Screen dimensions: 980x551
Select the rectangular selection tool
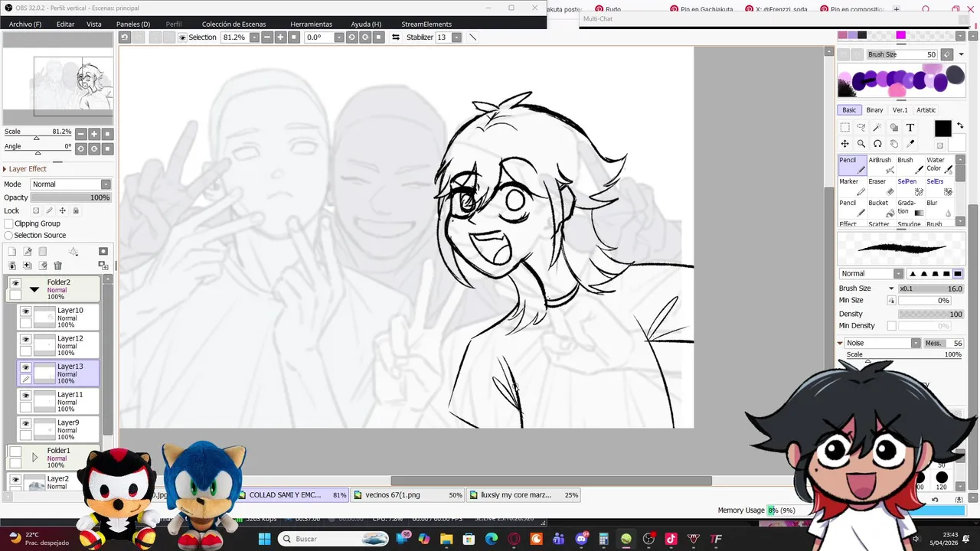coord(844,128)
